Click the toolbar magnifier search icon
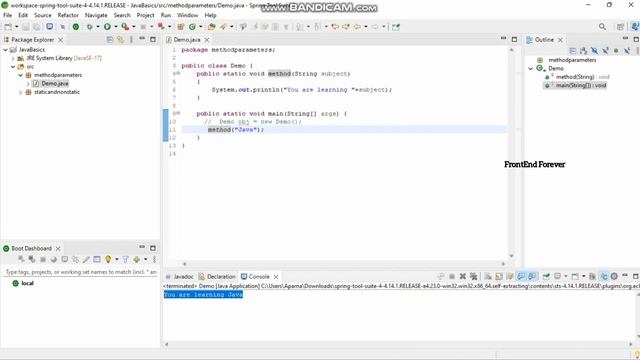This screenshot has width=640, height=360. pyautogui.click(x=602, y=27)
